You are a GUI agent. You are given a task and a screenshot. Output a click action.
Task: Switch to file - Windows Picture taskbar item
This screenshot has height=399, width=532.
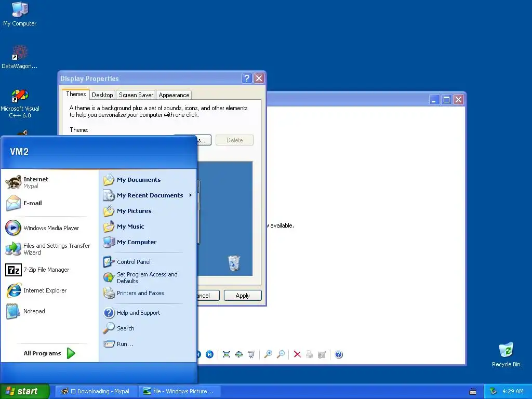pos(179,391)
